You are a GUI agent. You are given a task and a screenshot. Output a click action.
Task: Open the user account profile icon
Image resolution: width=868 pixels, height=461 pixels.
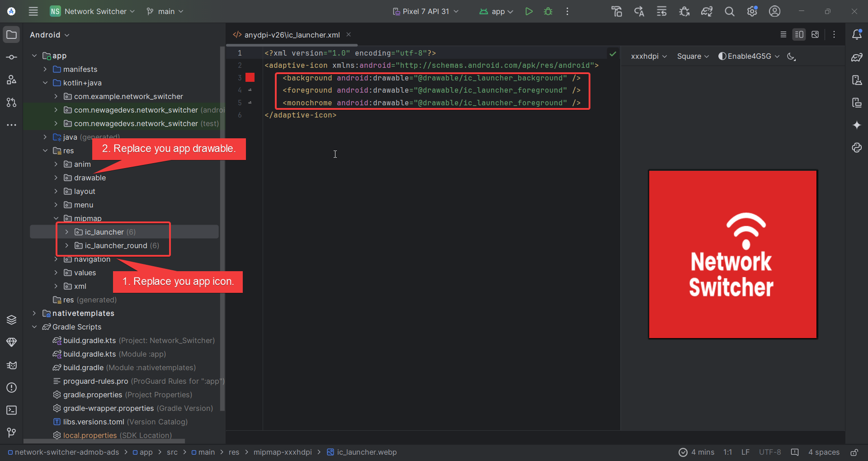(x=775, y=11)
